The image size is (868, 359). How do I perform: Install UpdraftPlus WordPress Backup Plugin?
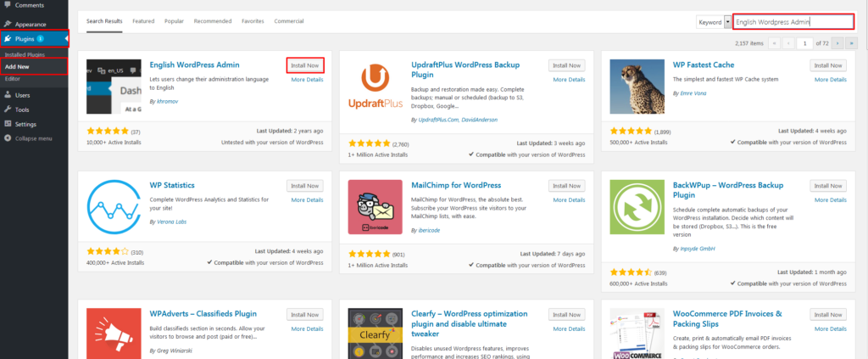[x=567, y=65]
